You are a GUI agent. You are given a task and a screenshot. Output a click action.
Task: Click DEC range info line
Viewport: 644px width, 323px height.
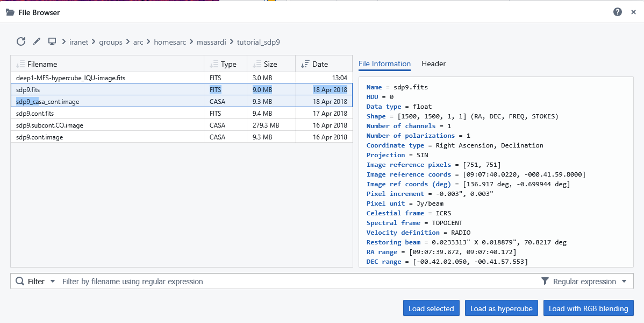447,262
